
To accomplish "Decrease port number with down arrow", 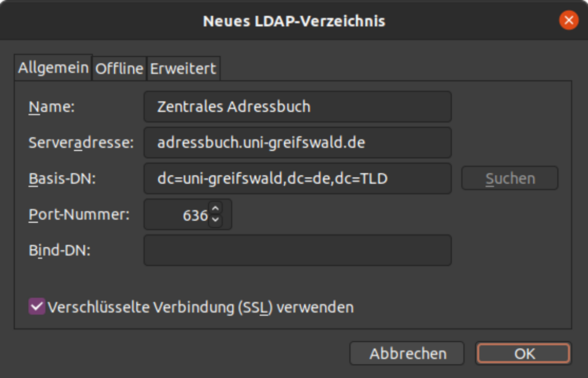I will click(216, 221).
